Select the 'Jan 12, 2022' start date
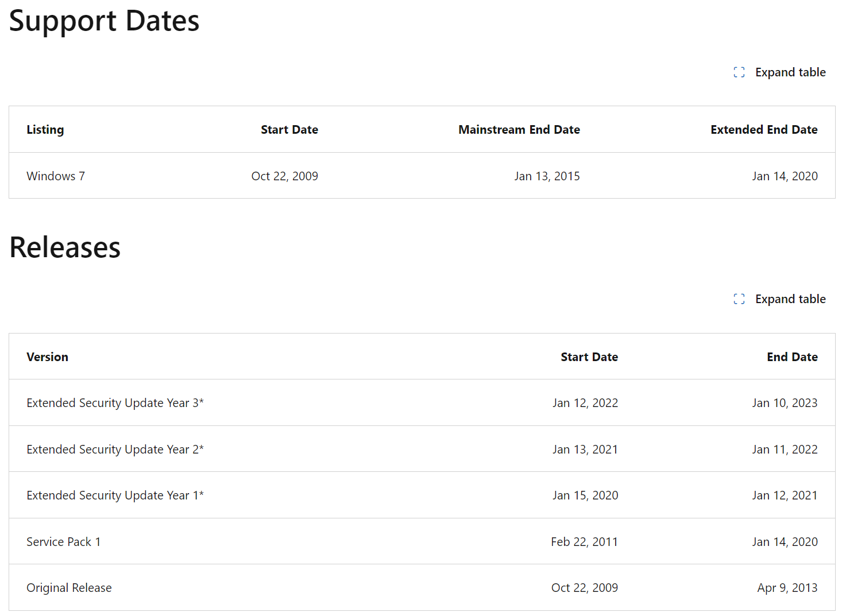The height and width of the screenshot is (616, 842). click(585, 403)
